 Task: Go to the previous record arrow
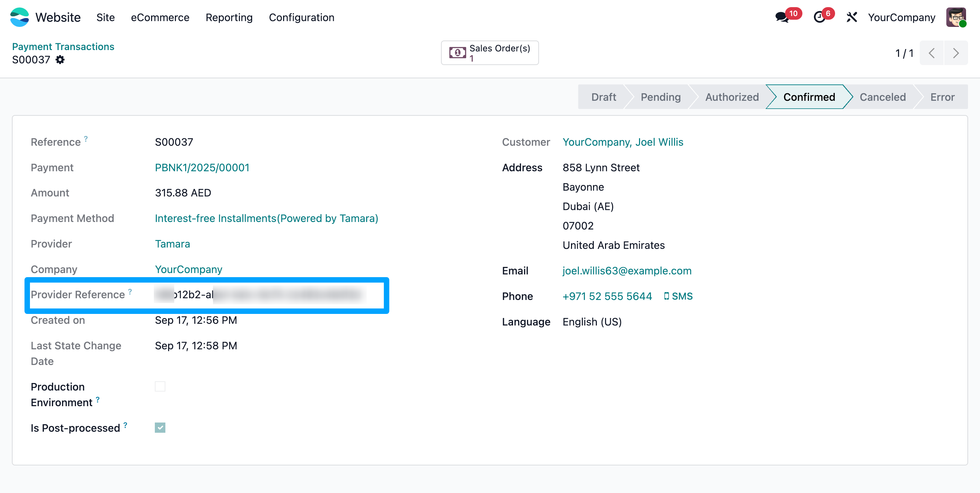pyautogui.click(x=931, y=53)
